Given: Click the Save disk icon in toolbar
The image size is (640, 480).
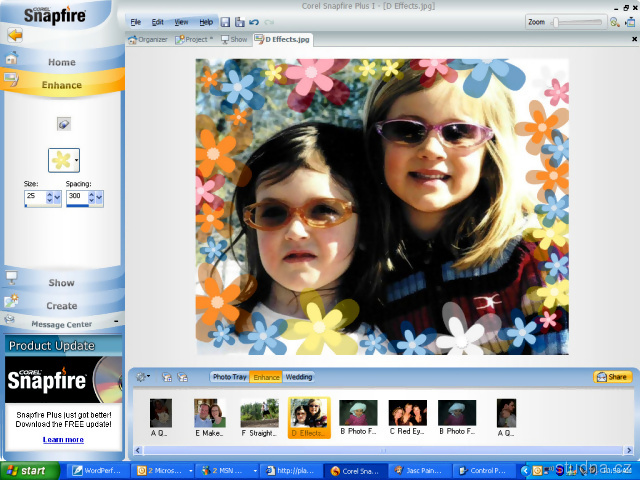Looking at the screenshot, I should pyautogui.click(x=225, y=21).
